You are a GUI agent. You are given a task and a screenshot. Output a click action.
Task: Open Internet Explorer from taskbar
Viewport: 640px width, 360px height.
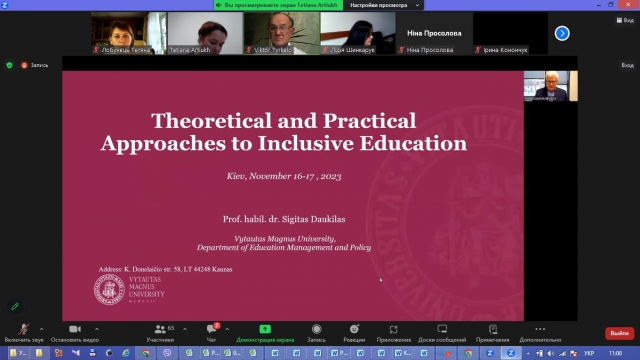coord(126,353)
